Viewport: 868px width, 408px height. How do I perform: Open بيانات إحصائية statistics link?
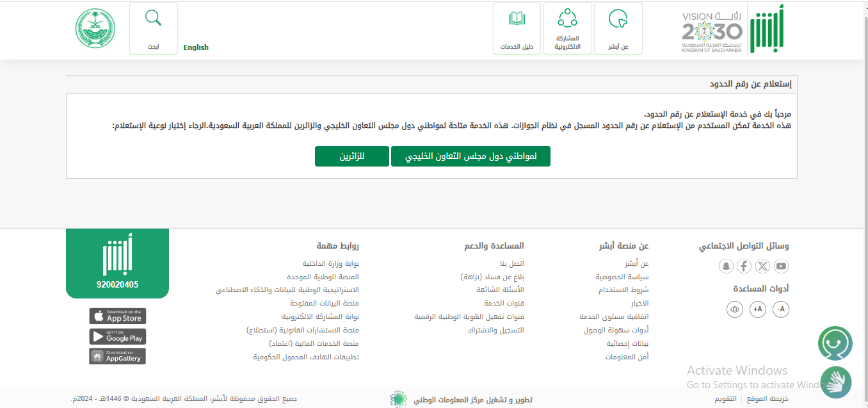point(628,344)
